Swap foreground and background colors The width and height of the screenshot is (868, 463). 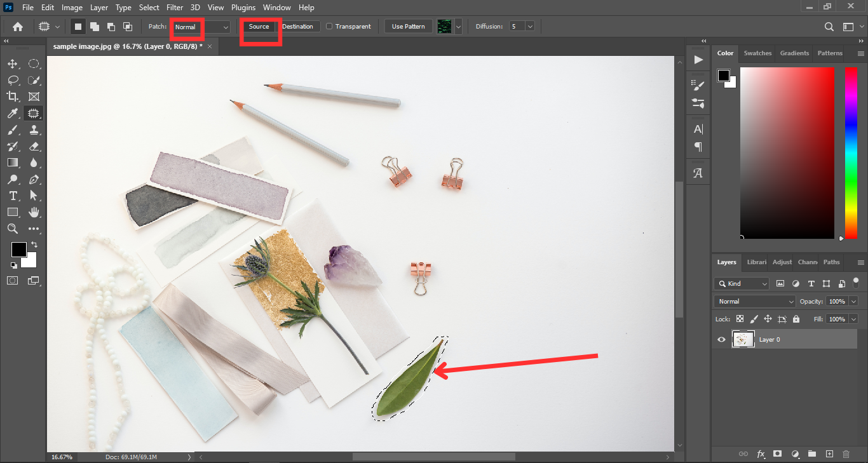point(34,245)
